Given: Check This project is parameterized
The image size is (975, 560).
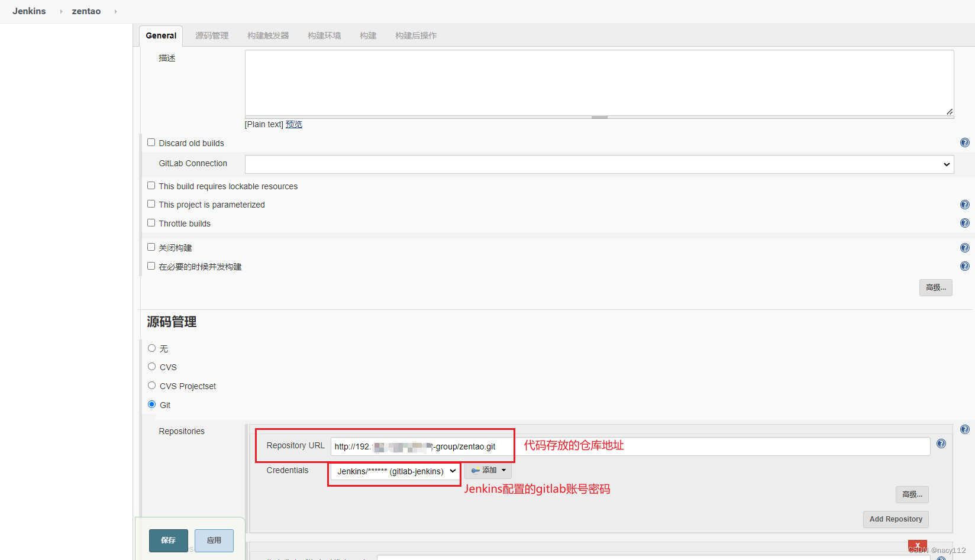Looking at the screenshot, I should (151, 204).
